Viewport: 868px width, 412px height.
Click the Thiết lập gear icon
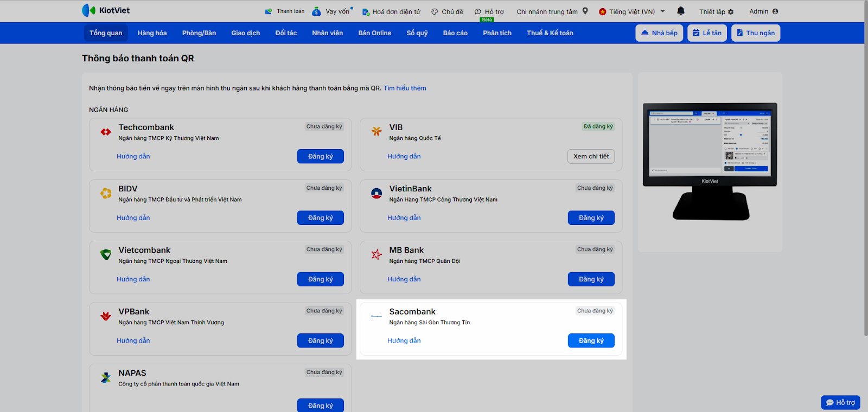pyautogui.click(x=731, y=12)
